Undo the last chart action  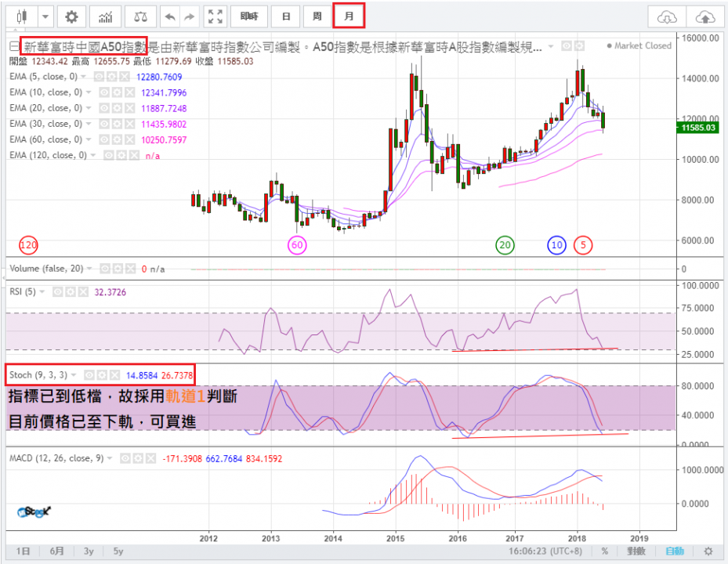pyautogui.click(x=169, y=16)
